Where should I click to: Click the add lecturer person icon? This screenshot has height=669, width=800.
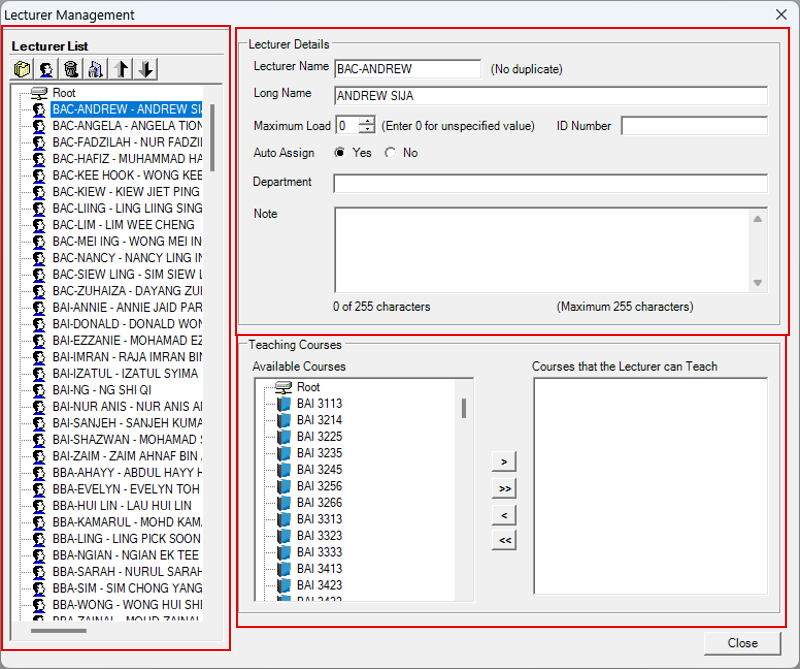[x=47, y=69]
